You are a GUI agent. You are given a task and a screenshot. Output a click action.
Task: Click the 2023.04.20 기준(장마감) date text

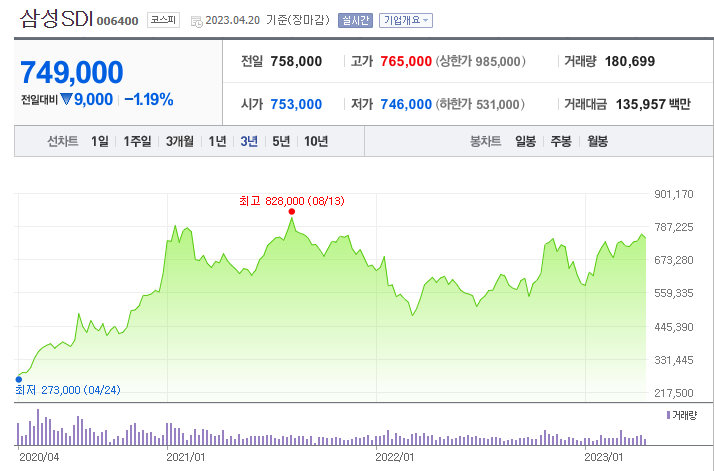pyautogui.click(x=267, y=20)
